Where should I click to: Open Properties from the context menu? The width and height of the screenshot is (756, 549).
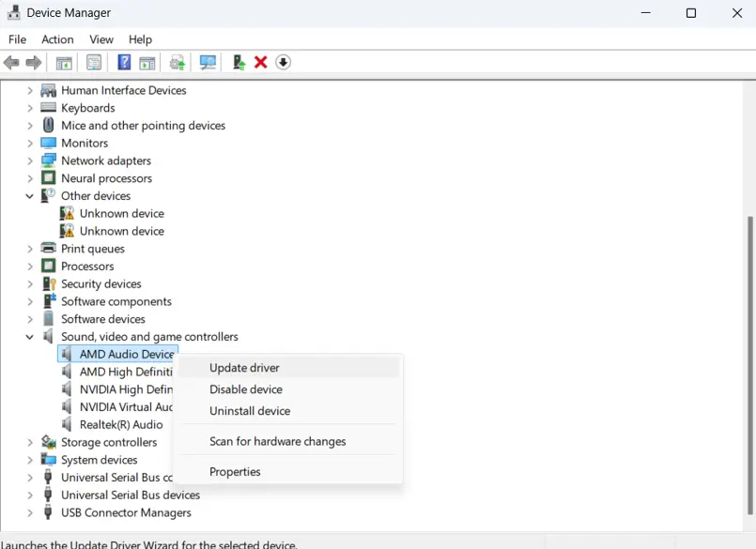[235, 472]
